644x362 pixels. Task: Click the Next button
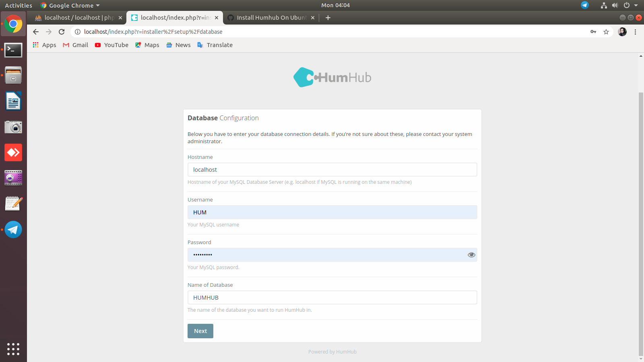(200, 331)
